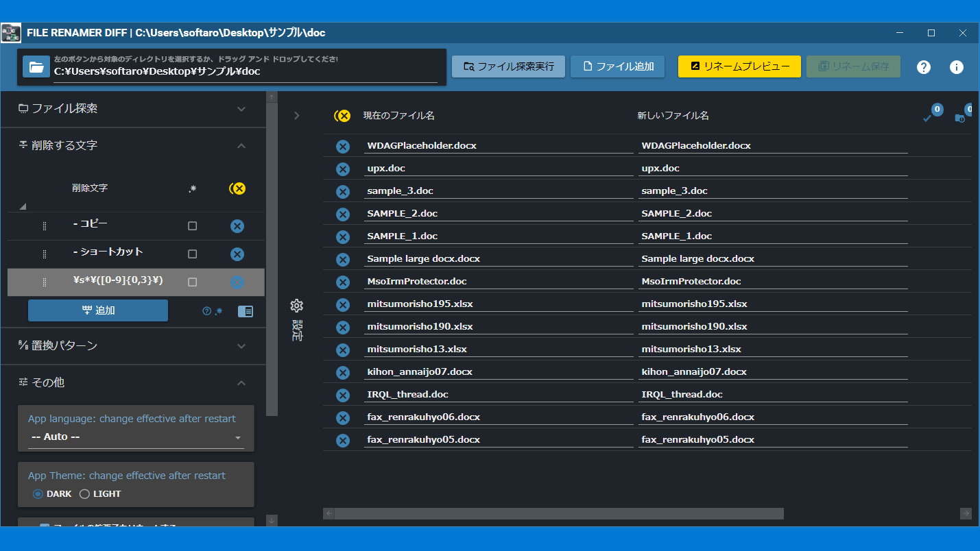Expand the 置換パターン section
Screen dimensions: 980x551
click(x=133, y=346)
